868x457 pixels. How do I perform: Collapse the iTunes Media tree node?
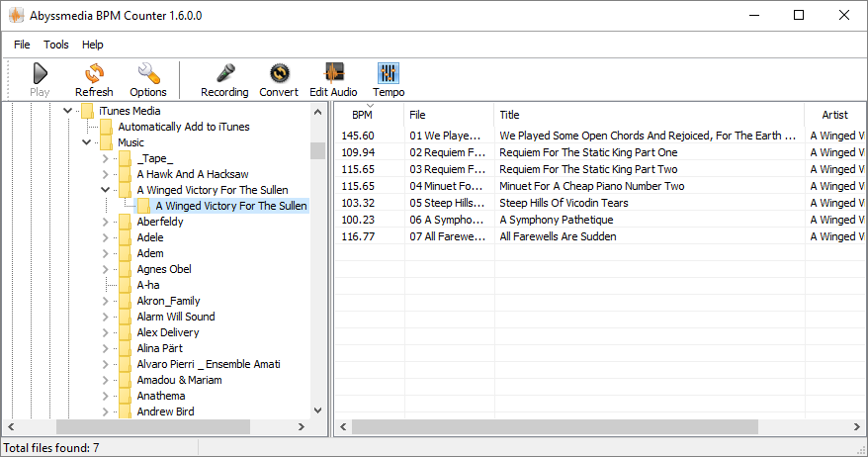coord(67,111)
